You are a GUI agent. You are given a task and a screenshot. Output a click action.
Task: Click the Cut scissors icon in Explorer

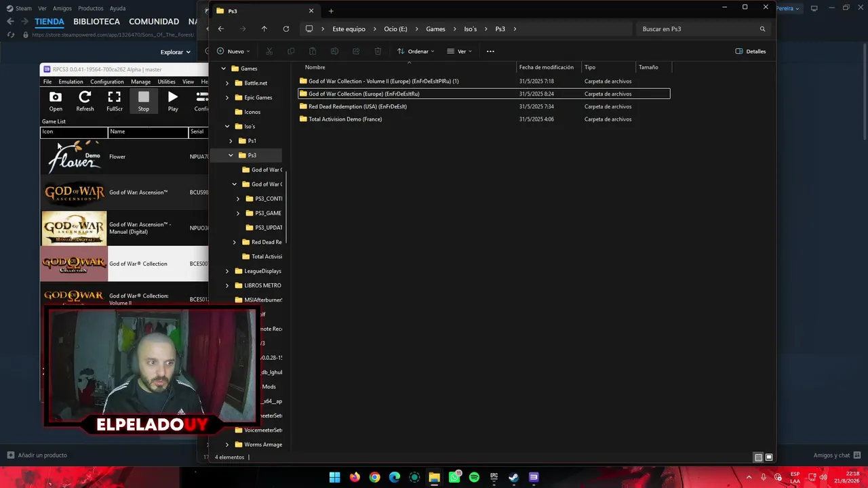coord(269,52)
